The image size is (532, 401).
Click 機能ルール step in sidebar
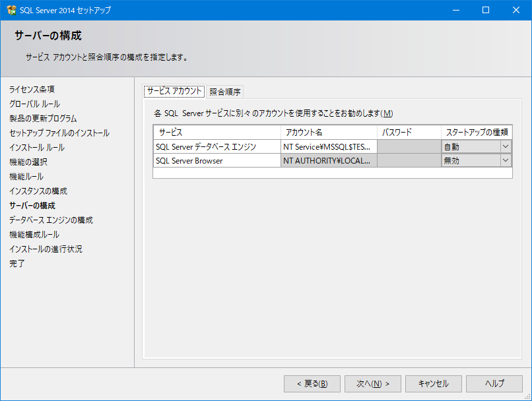click(x=26, y=177)
